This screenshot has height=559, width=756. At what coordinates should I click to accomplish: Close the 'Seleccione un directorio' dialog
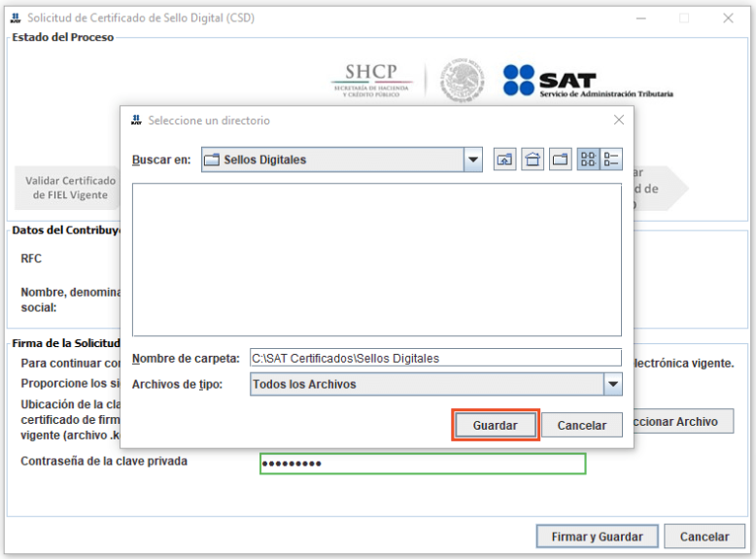click(618, 121)
